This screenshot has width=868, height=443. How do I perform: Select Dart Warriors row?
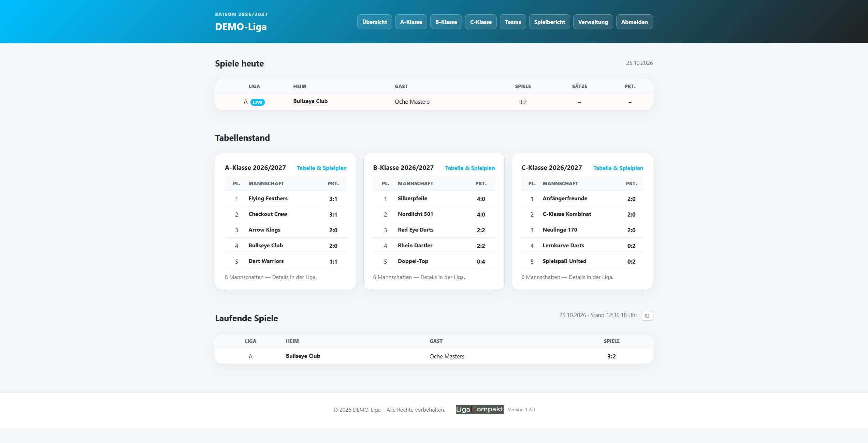coord(286,261)
